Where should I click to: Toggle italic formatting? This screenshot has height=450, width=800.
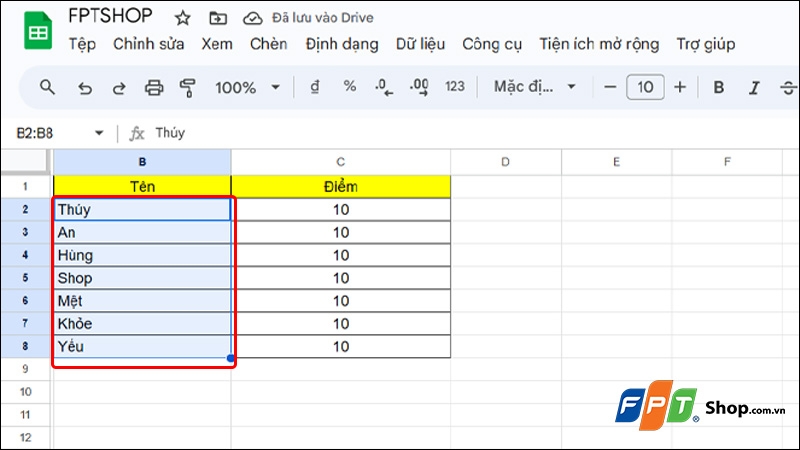[x=754, y=88]
